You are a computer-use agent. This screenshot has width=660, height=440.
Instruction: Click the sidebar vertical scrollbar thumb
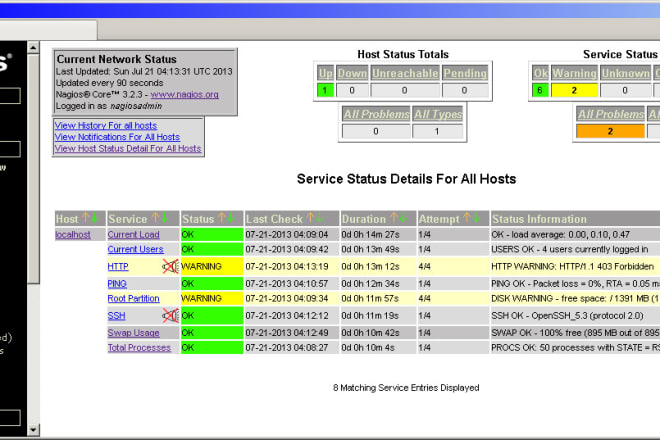(x=33, y=168)
